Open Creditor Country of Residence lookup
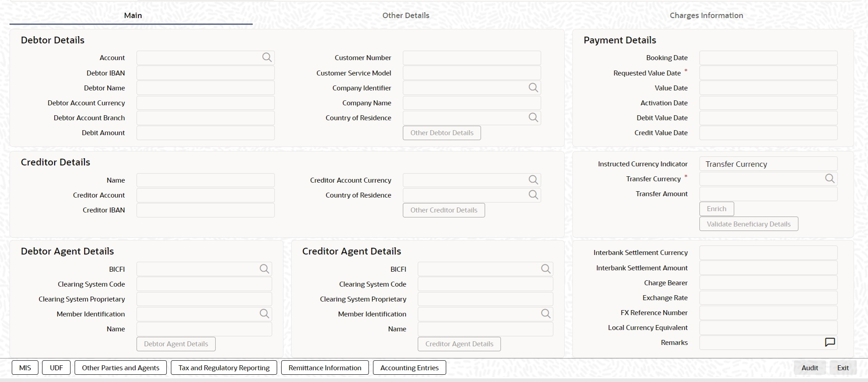This screenshot has width=868, height=382. tap(533, 195)
